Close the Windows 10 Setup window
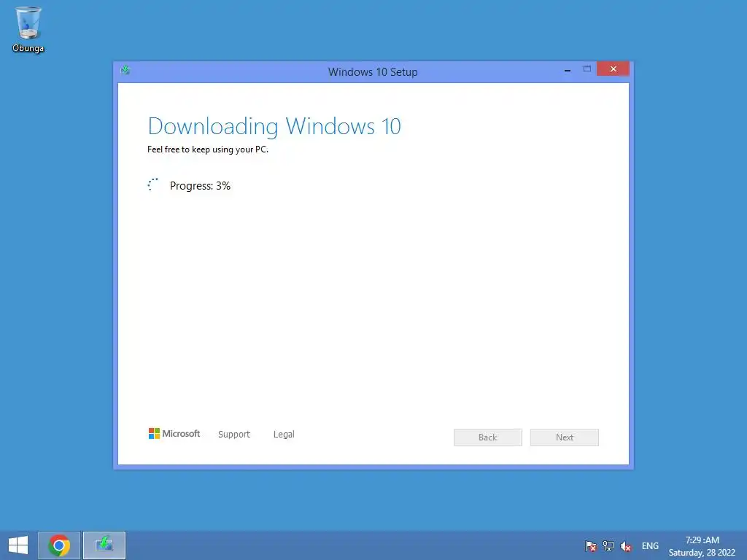 pyautogui.click(x=613, y=69)
